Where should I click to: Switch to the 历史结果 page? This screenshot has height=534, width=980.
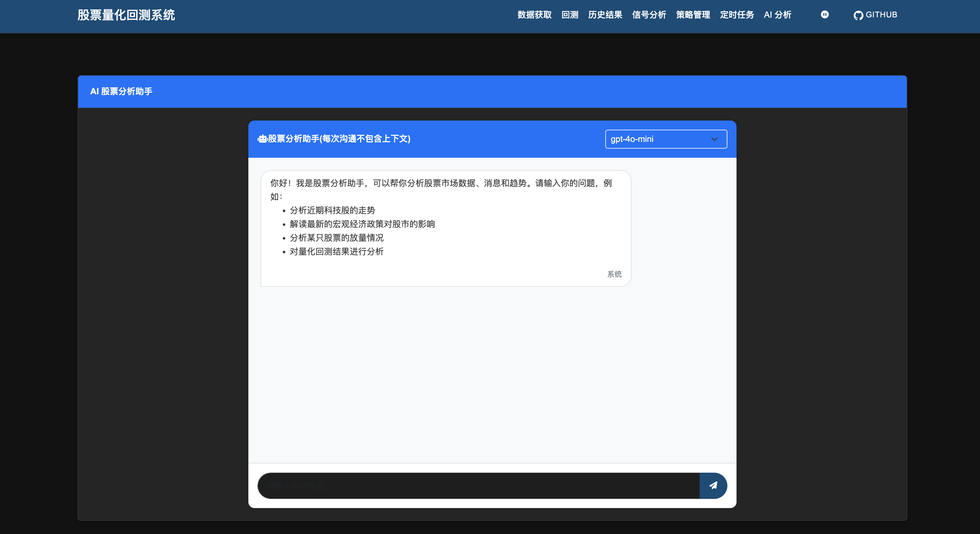tap(605, 15)
